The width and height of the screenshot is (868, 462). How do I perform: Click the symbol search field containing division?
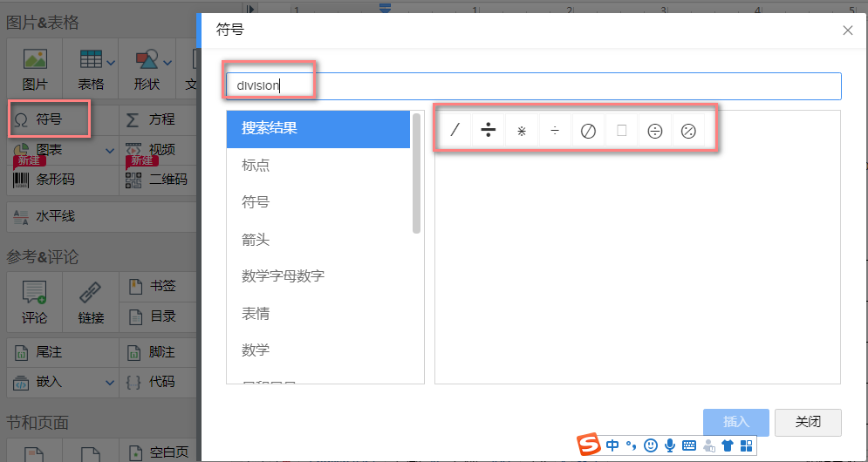click(x=534, y=85)
